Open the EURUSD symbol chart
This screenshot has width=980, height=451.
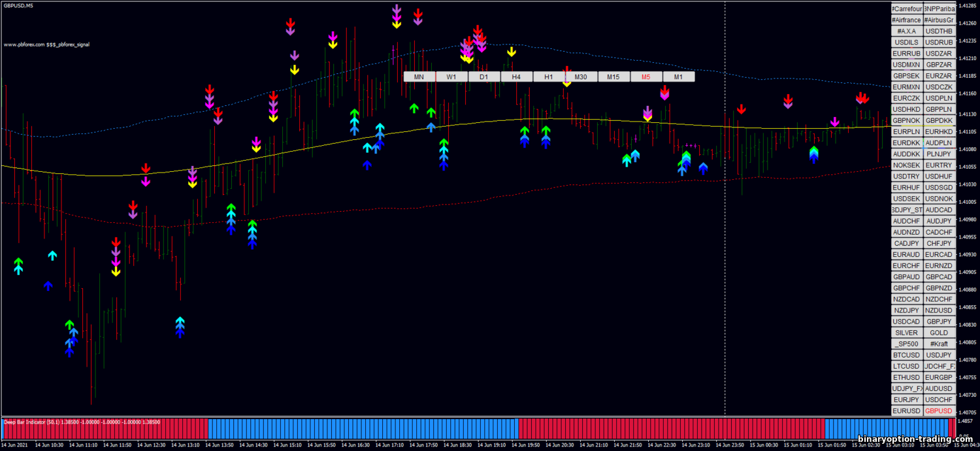coord(907,410)
